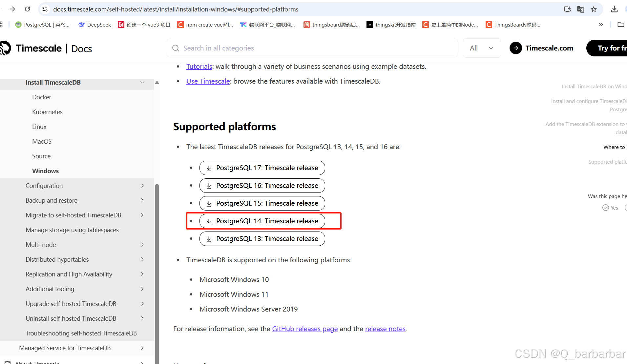Viewport: 627px width, 364px height.
Task: Open browser downloads icon
Action: pos(614,9)
